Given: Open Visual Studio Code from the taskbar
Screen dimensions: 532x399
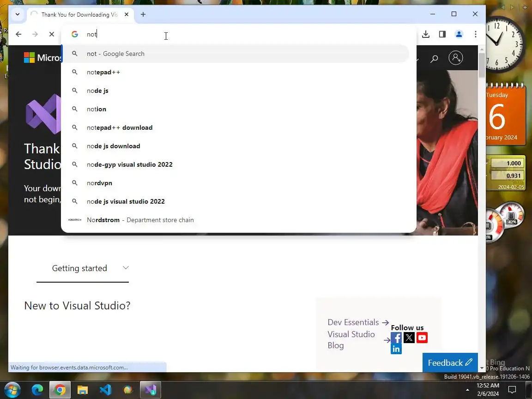Looking at the screenshot, I should click(x=105, y=390).
